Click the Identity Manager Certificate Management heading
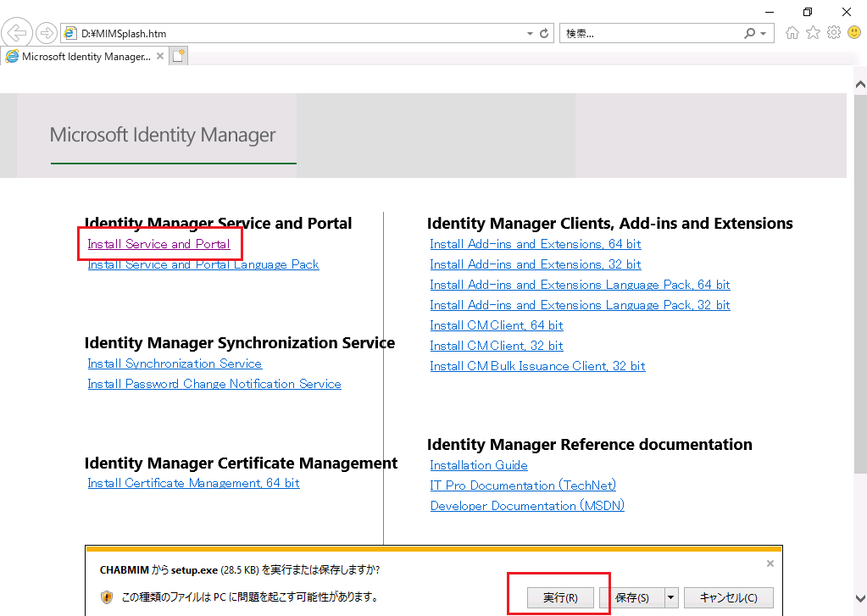Screen dimensions: 867x616 [x=241, y=463]
